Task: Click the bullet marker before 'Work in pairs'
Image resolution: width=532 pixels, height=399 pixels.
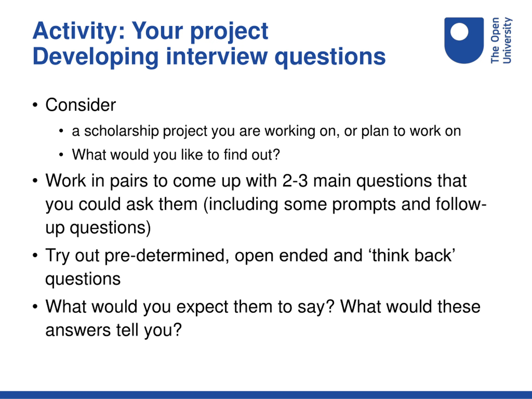Action: (x=35, y=181)
